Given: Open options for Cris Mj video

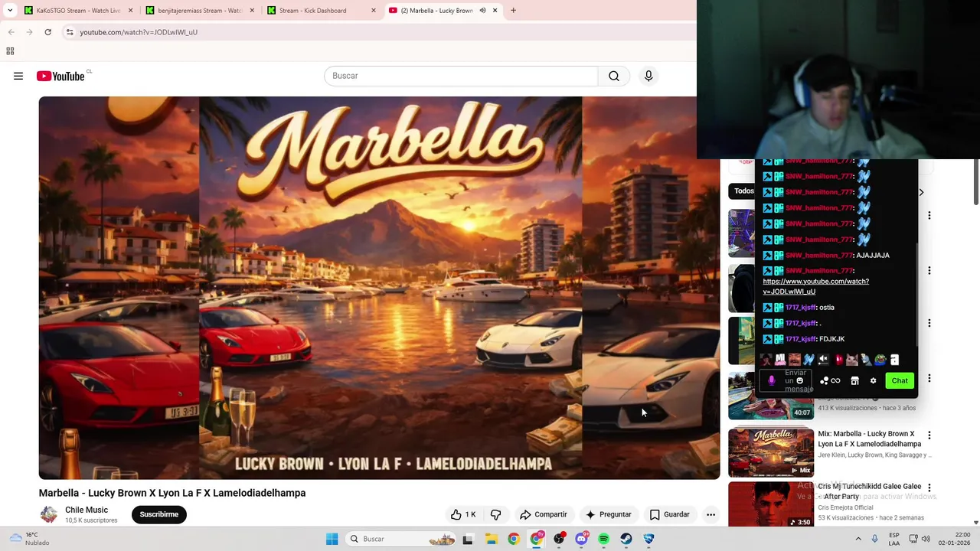Looking at the screenshot, I should (x=929, y=487).
